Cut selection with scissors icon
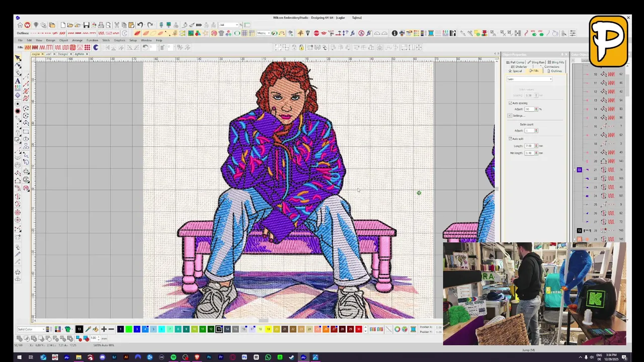Image resolution: width=644 pixels, height=362 pixels. point(117,25)
